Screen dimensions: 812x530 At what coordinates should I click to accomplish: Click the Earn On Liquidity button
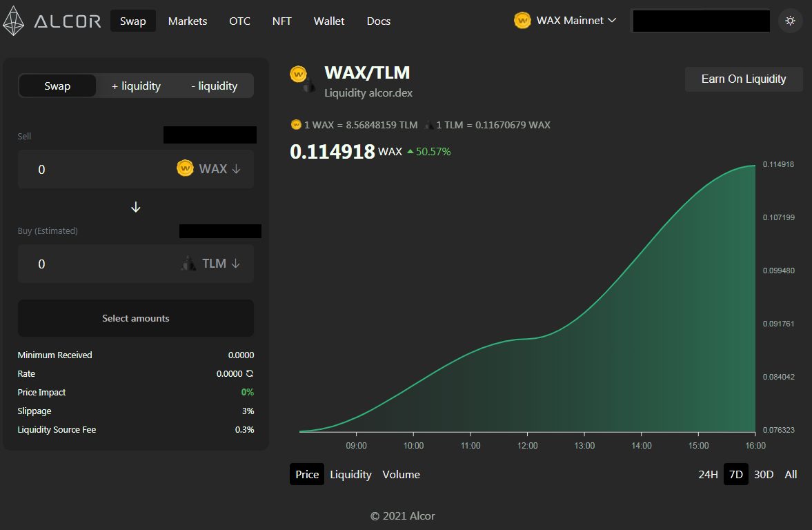[x=744, y=79]
